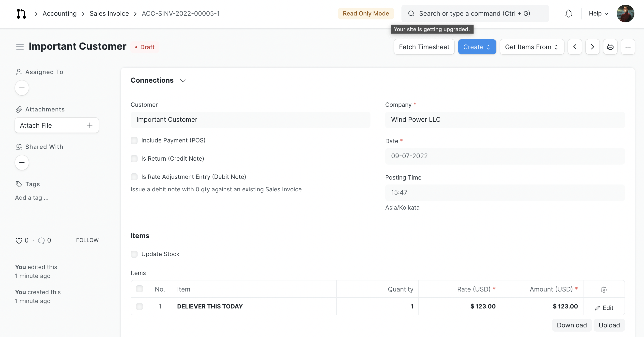Open the notifications bell
The width and height of the screenshot is (644, 337).
pyautogui.click(x=568, y=14)
